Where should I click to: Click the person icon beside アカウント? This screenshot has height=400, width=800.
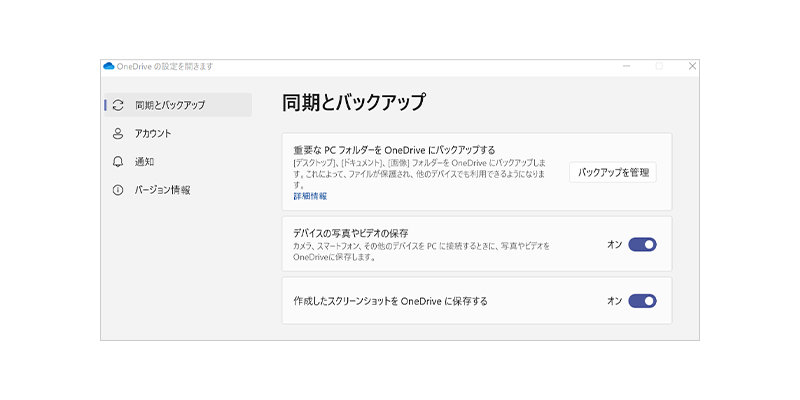(118, 134)
